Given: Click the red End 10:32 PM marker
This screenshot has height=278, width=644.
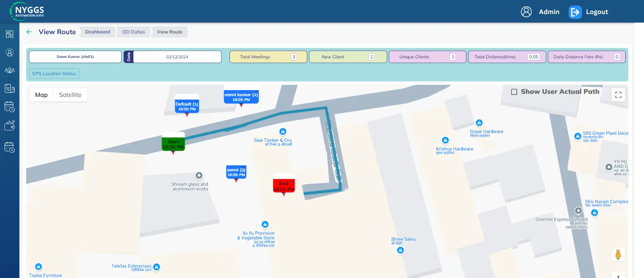Looking at the screenshot, I should pyautogui.click(x=284, y=186).
